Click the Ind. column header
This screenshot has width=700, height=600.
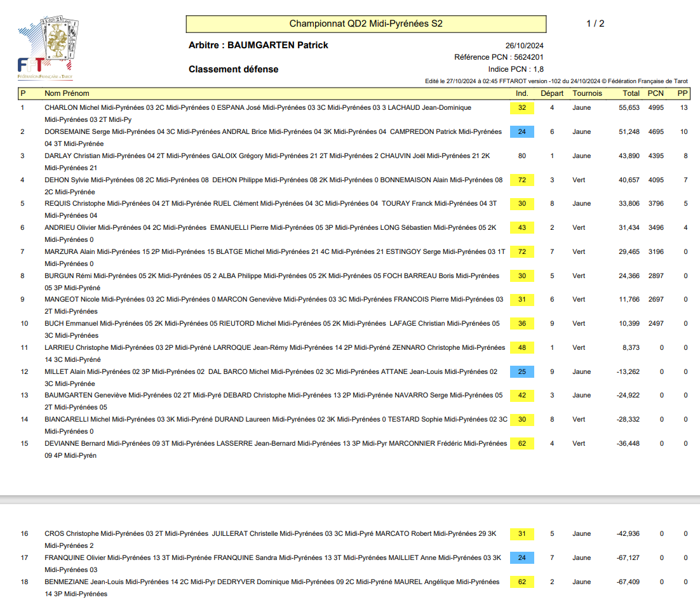(522, 93)
